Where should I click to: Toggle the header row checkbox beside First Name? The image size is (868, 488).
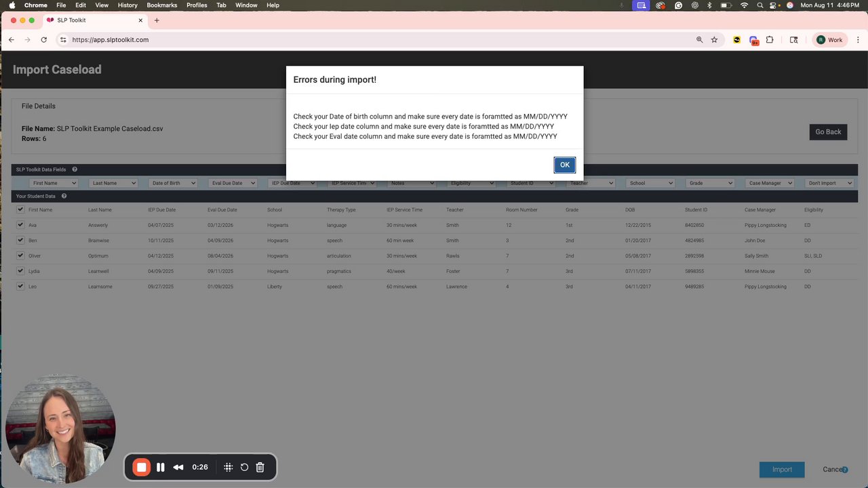(x=20, y=209)
